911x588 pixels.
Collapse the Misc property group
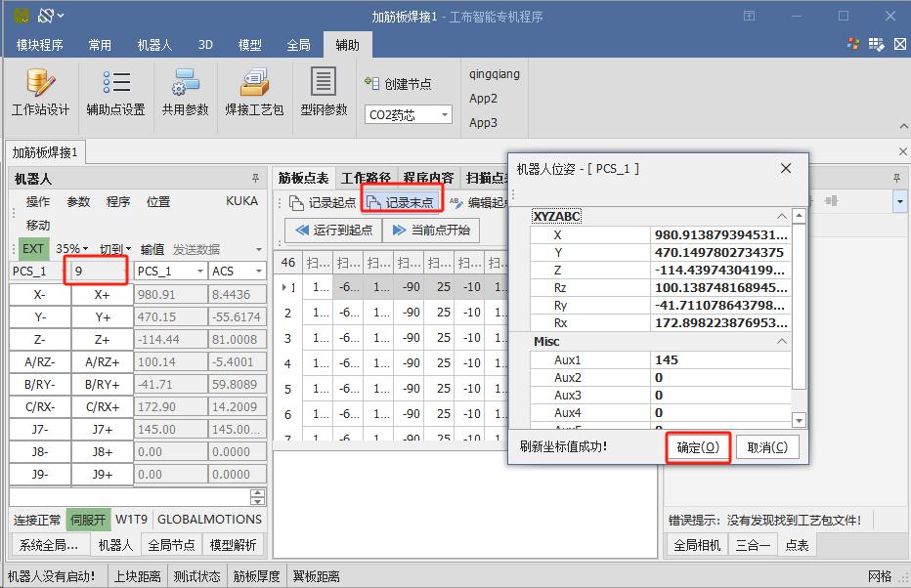point(781,342)
